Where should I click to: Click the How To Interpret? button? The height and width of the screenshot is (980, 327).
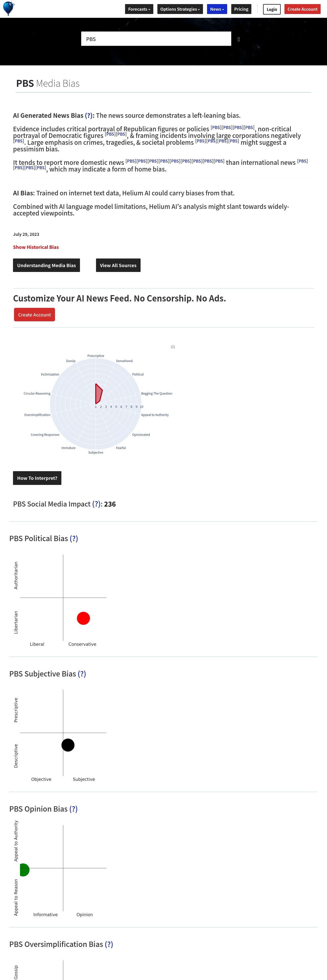point(37,478)
